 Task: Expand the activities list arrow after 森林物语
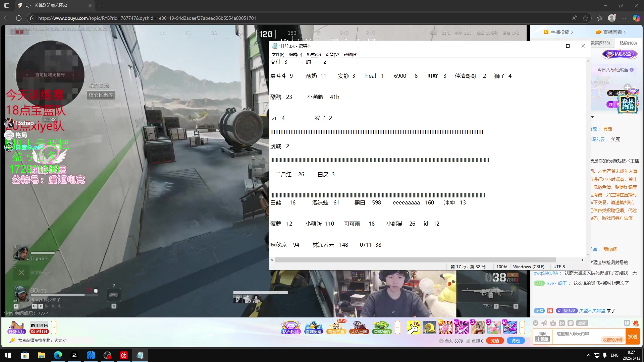click(397, 327)
